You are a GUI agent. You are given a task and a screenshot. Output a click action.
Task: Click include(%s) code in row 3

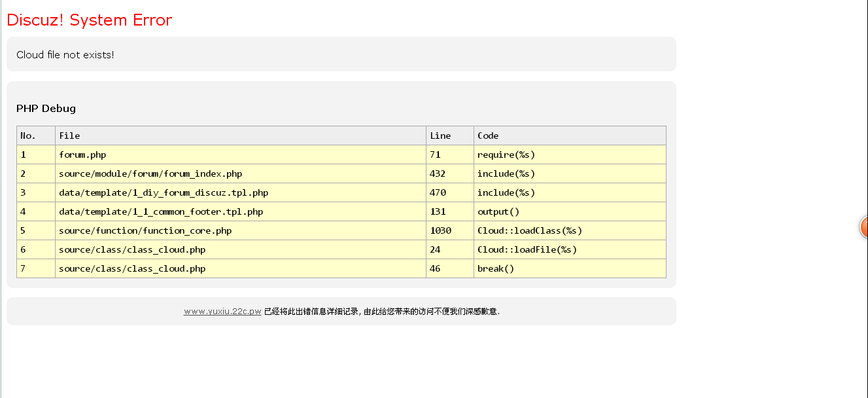point(570,192)
